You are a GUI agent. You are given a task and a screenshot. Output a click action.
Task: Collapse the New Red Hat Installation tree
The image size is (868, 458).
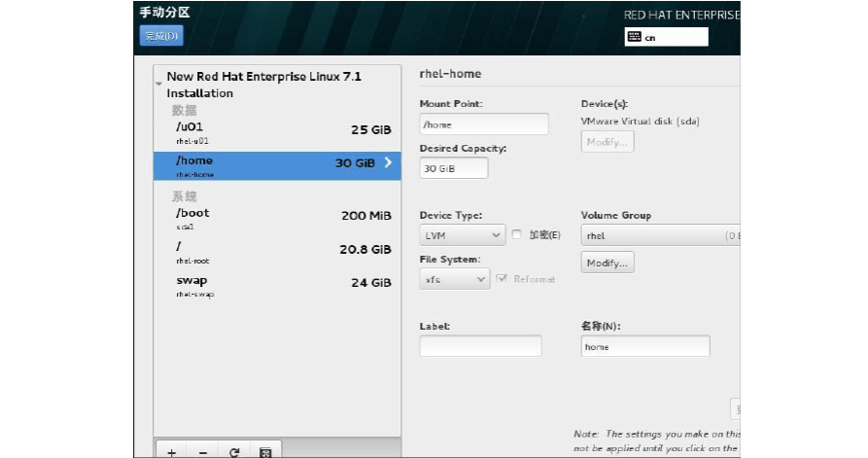158,85
